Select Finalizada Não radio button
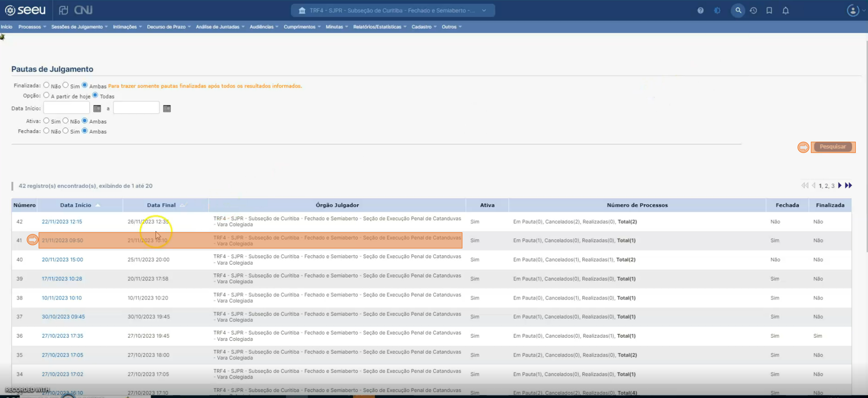 46,85
